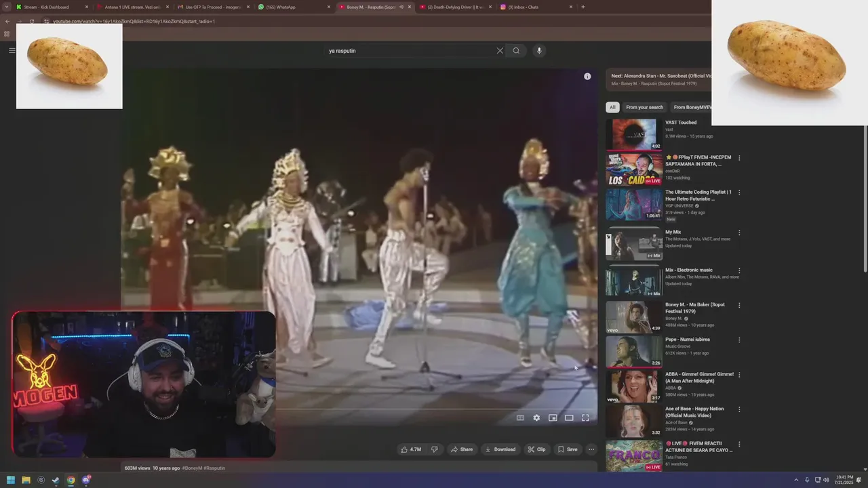This screenshot has height=488, width=868.
Task: Click the Share button under the video
Action: 462,449
